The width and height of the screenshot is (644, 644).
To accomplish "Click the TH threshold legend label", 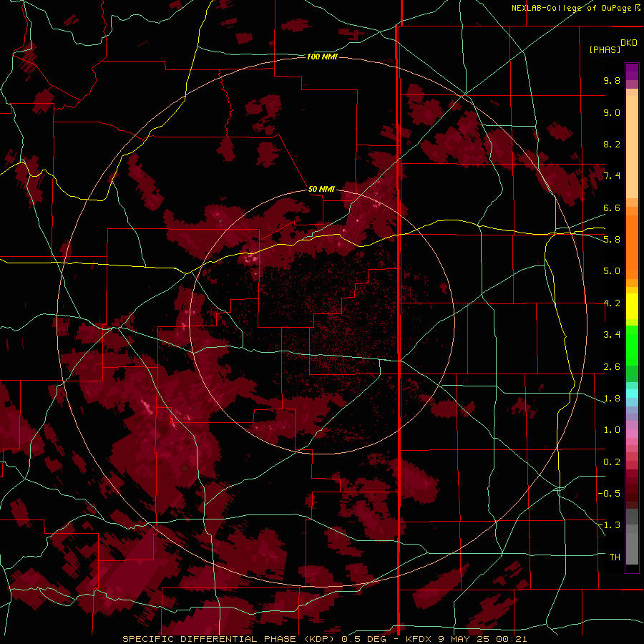I will (615, 557).
